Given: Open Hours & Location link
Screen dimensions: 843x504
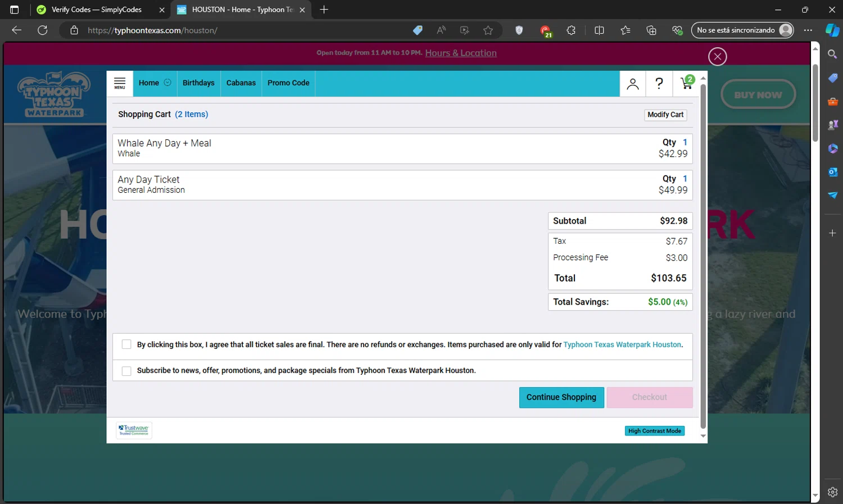Looking at the screenshot, I should tap(461, 53).
